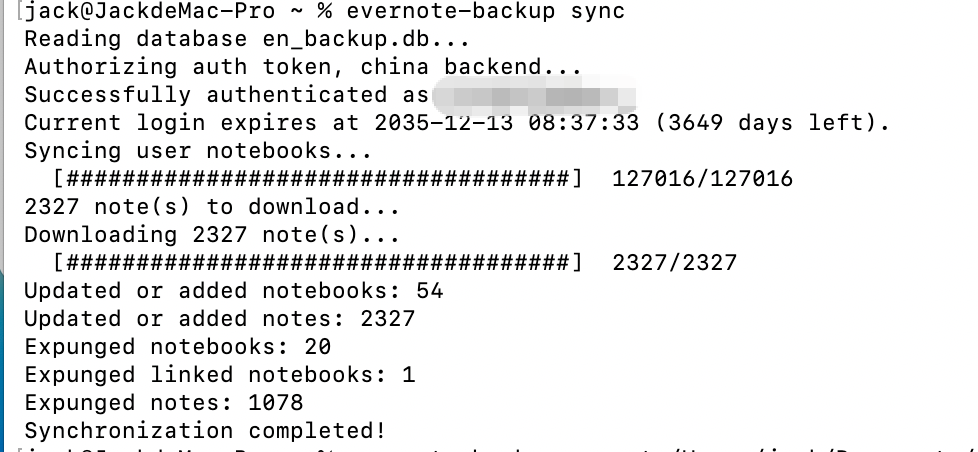Viewport: 978px width, 452px height.
Task: Click the '2327 note(s) to download...' line
Action: [x=212, y=208]
